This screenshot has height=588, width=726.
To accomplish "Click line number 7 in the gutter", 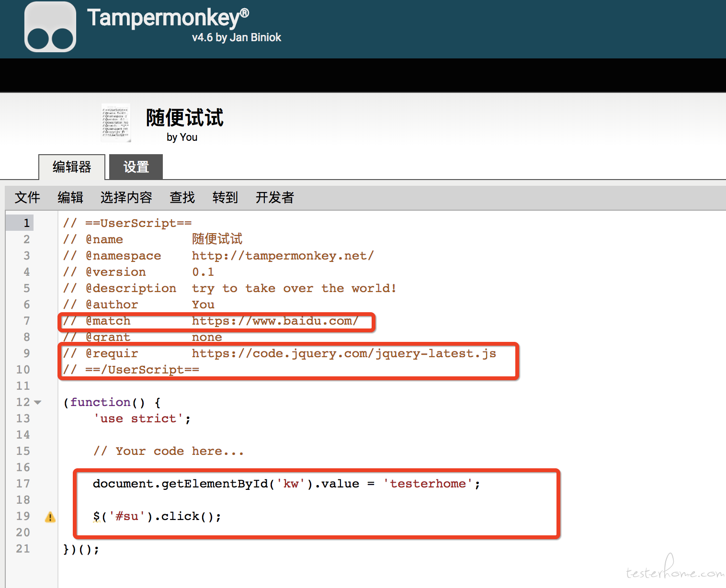I will 27,321.
